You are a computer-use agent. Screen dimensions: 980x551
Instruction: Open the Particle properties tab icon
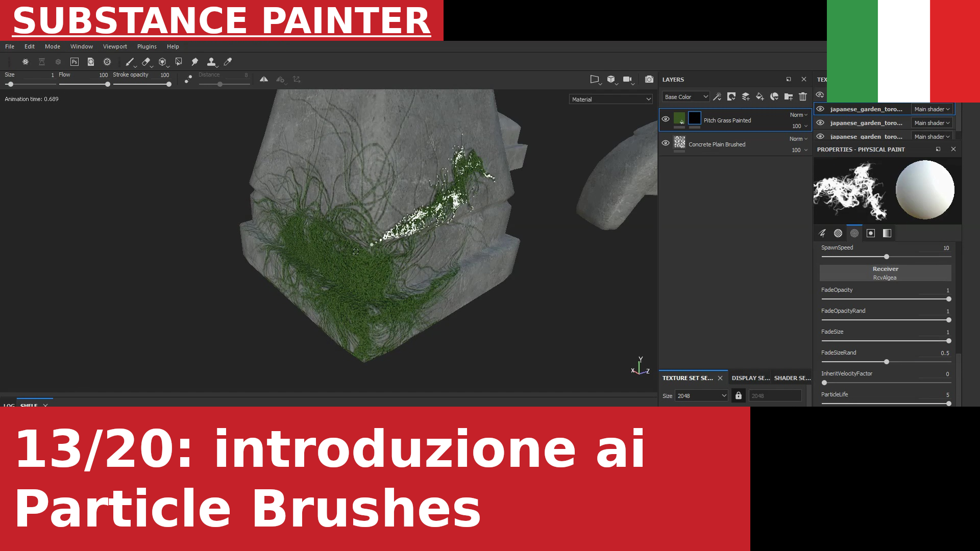click(x=854, y=233)
